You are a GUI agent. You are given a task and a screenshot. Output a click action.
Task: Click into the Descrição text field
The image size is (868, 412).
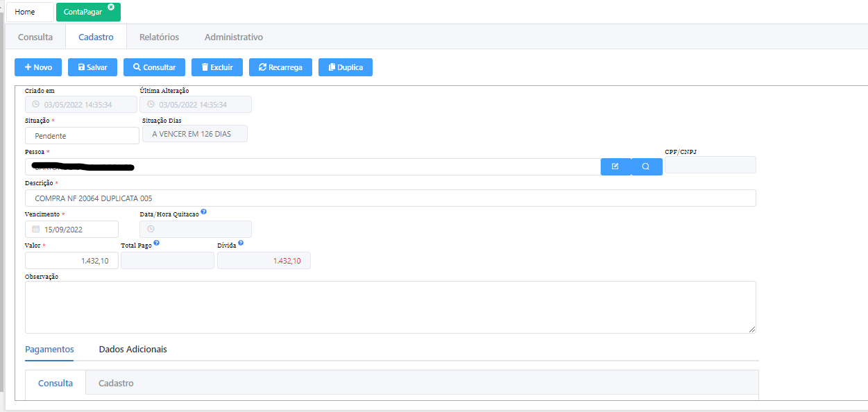point(390,198)
